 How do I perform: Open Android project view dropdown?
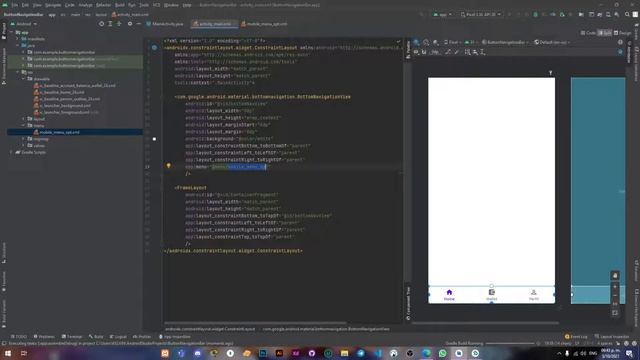(x=24, y=24)
